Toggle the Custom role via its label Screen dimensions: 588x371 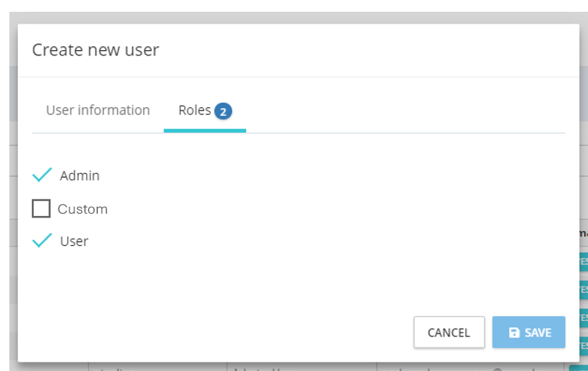point(82,209)
